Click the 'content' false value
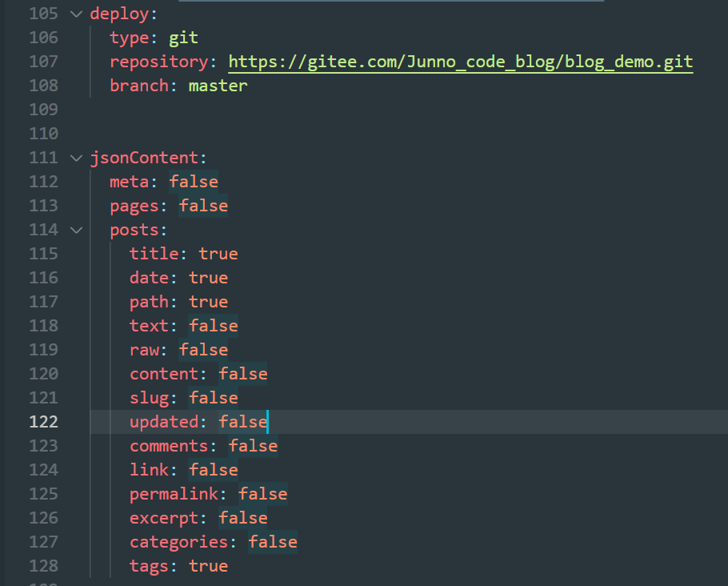728x586 pixels. pos(243,374)
